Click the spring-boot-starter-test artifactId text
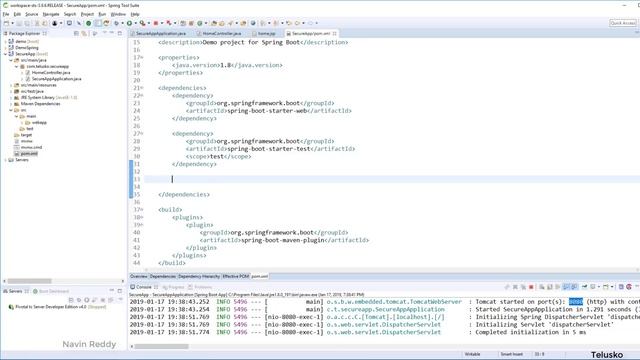The image size is (640, 360). (269, 149)
